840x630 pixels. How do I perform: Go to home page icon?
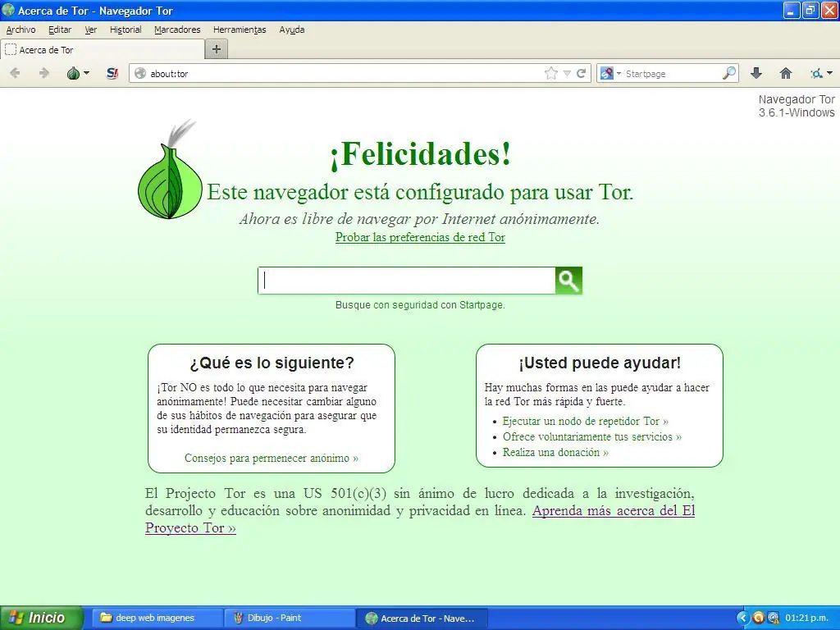[785, 73]
